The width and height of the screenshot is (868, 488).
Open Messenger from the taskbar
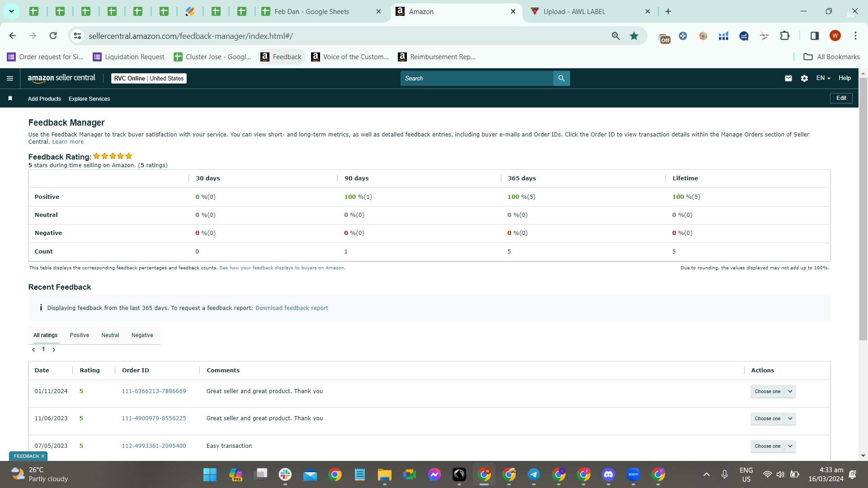434,474
